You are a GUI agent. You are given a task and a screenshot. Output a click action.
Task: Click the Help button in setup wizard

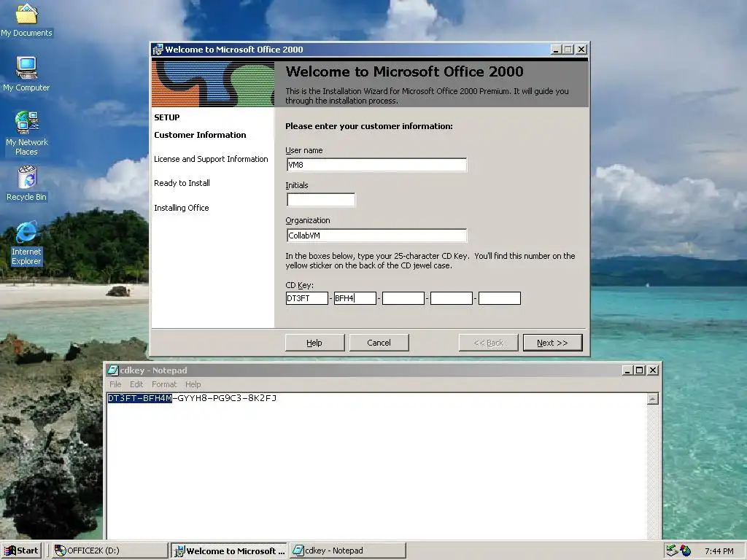pyautogui.click(x=314, y=343)
